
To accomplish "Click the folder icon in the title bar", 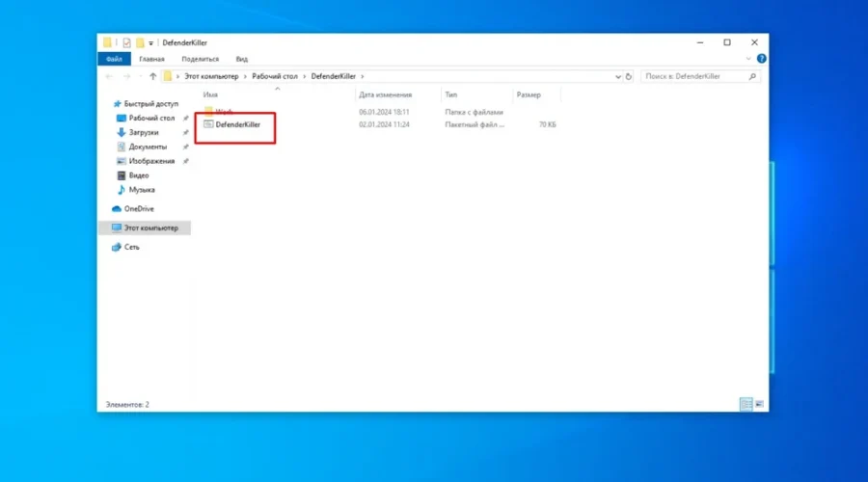I will pos(107,42).
